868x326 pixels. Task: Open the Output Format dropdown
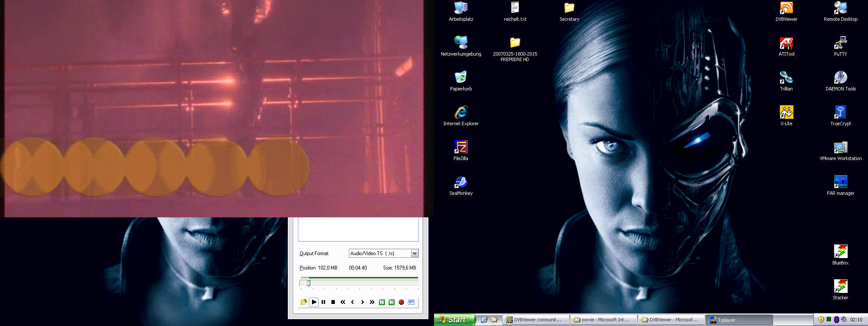click(x=415, y=253)
